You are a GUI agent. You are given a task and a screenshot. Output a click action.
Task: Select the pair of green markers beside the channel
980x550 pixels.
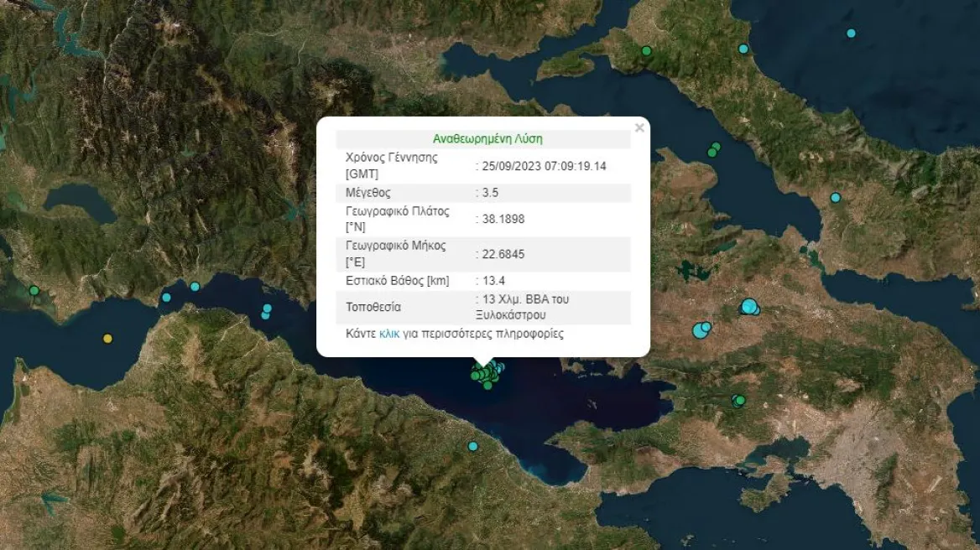[x=714, y=150]
